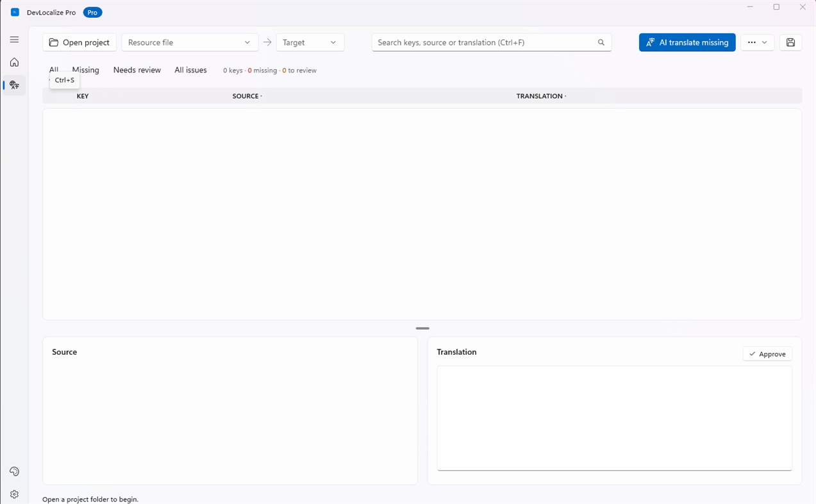Close the DevLocalize Pro window
The height and width of the screenshot is (504, 816).
click(x=803, y=7)
